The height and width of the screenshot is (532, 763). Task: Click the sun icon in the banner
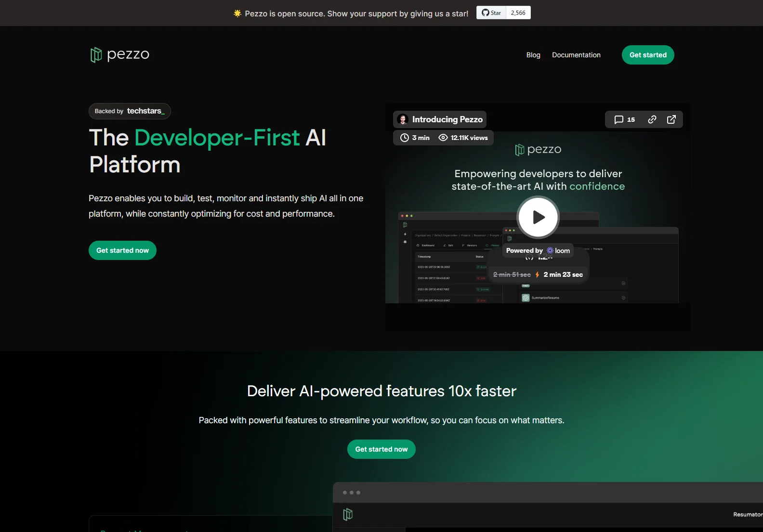(237, 13)
